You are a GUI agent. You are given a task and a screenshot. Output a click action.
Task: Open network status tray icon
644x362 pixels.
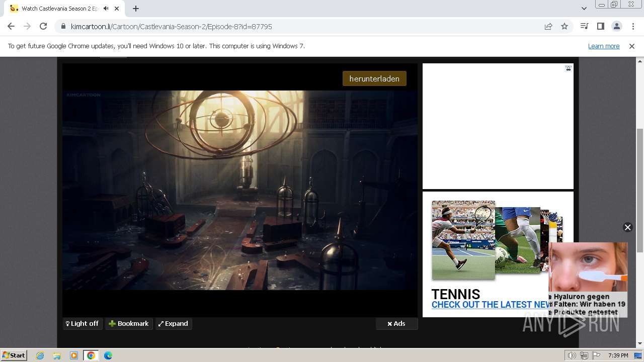click(584, 355)
